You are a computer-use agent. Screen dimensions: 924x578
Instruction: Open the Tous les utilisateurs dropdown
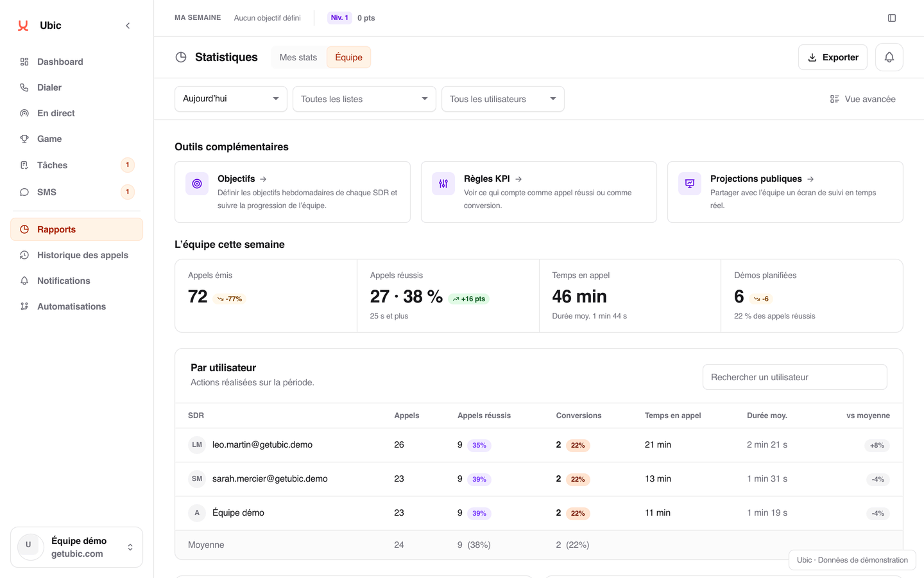(x=503, y=99)
